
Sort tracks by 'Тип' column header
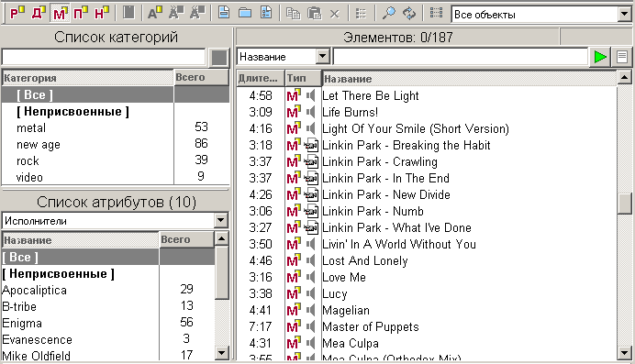point(303,78)
